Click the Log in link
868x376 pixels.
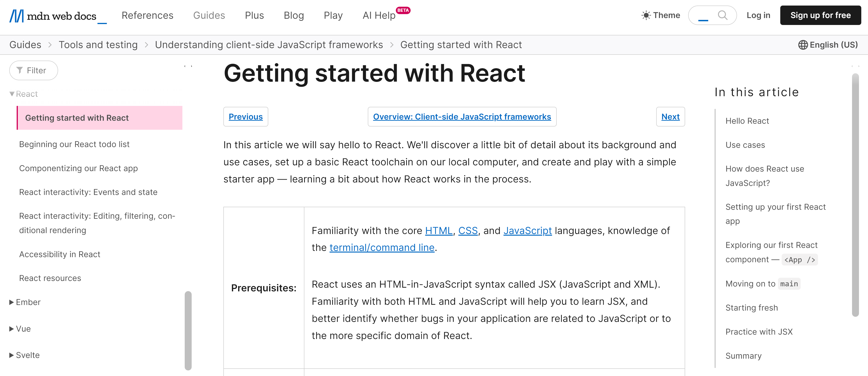pos(758,15)
